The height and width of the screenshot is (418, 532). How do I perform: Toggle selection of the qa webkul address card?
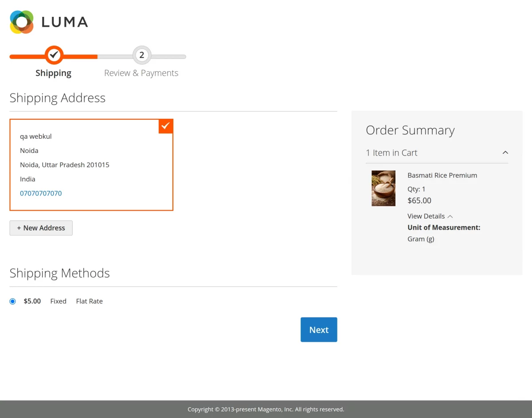point(91,164)
